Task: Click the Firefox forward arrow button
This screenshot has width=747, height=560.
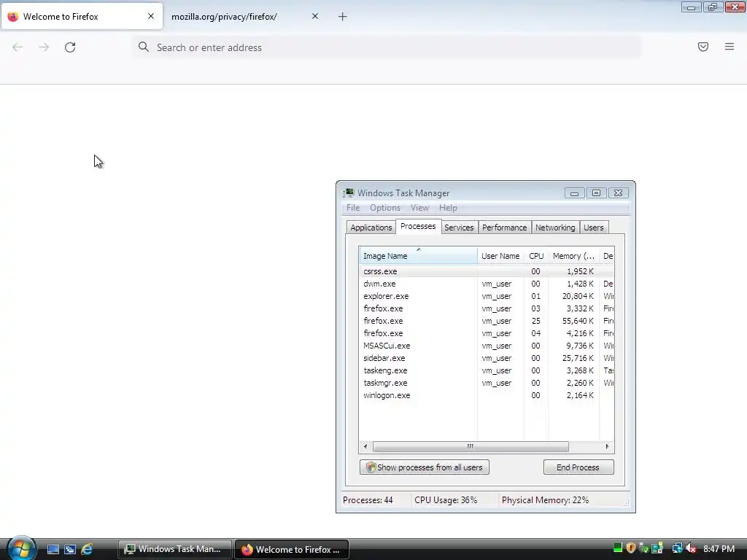Action: tap(44, 47)
